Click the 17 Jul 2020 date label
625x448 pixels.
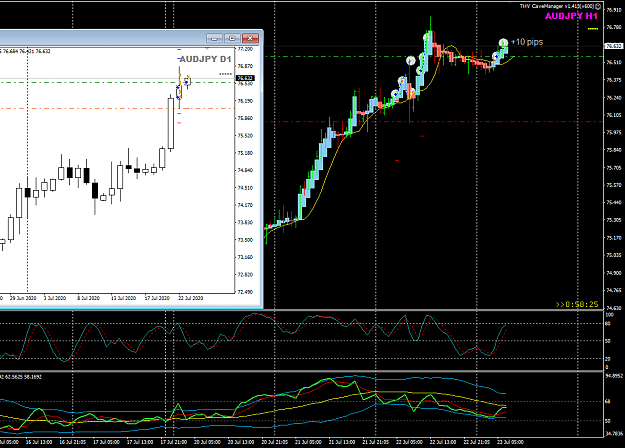coord(157,298)
